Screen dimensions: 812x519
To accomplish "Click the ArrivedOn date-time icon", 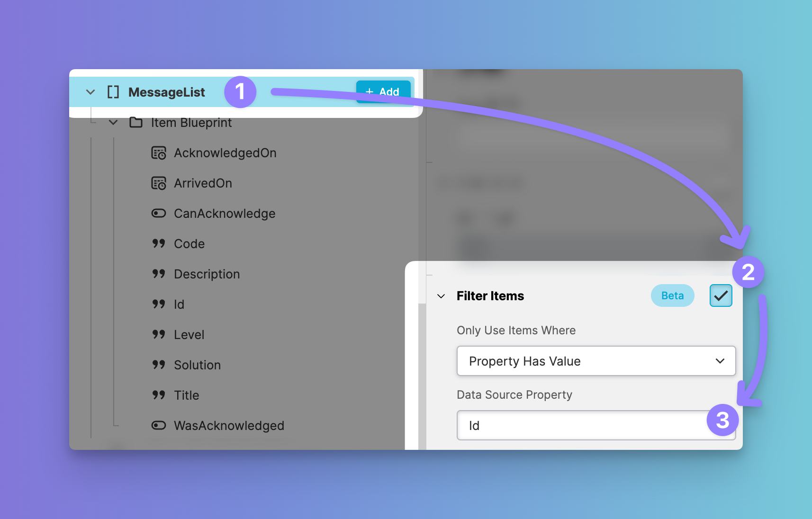I will point(159,183).
